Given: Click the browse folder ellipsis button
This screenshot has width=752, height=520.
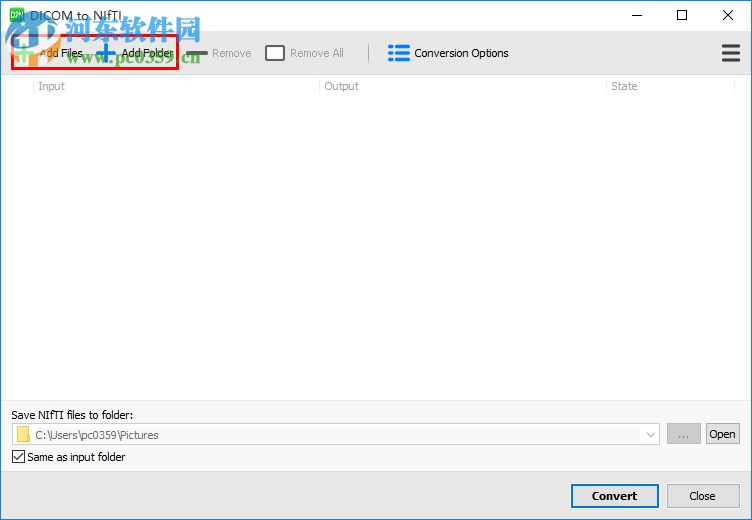Looking at the screenshot, I should click(683, 434).
